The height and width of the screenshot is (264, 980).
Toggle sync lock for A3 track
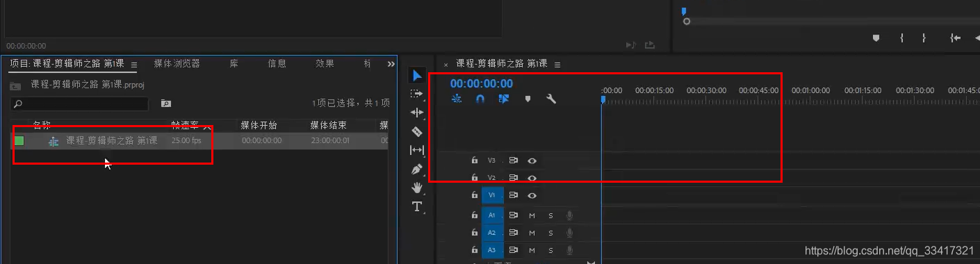(x=514, y=250)
